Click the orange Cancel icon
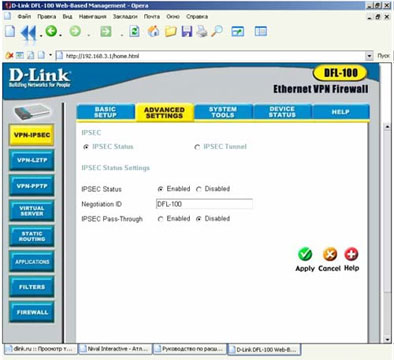 [330, 254]
